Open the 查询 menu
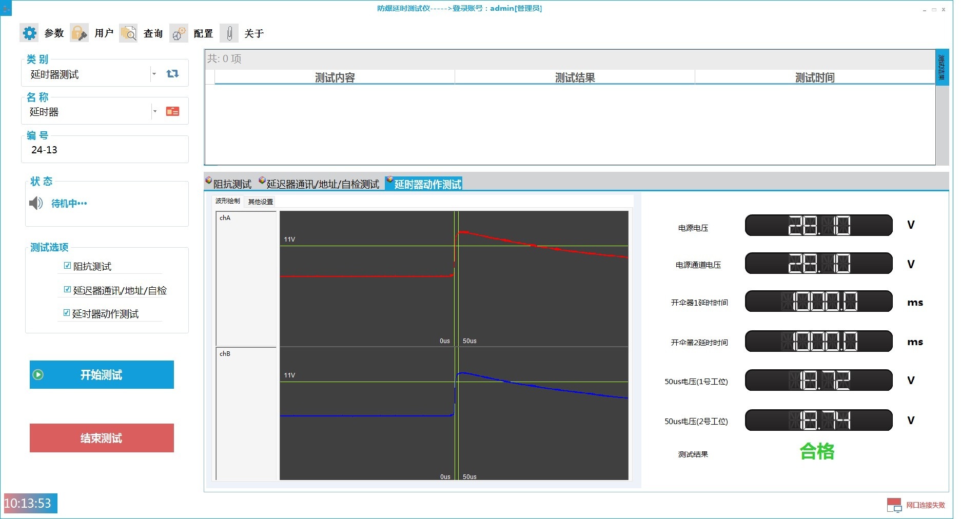980x519 pixels. (x=153, y=33)
